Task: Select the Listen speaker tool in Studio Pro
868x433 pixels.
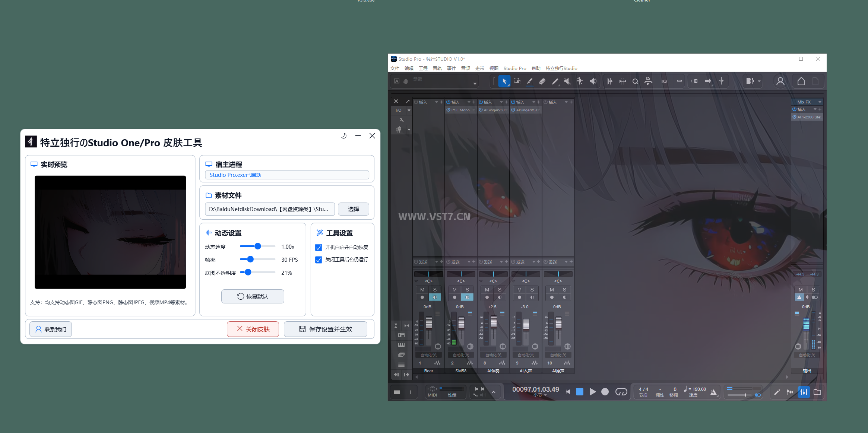Action: (593, 81)
